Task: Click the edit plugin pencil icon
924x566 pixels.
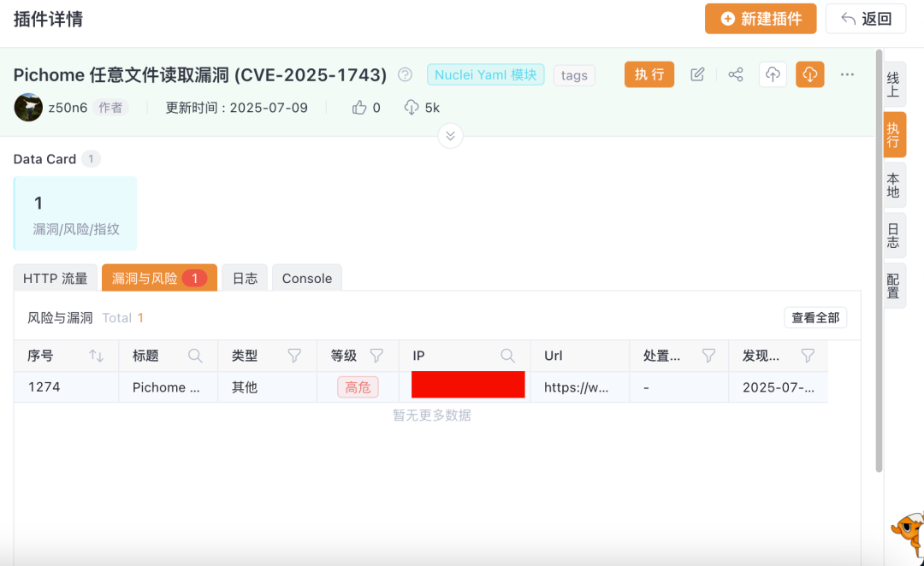Action: [x=697, y=74]
